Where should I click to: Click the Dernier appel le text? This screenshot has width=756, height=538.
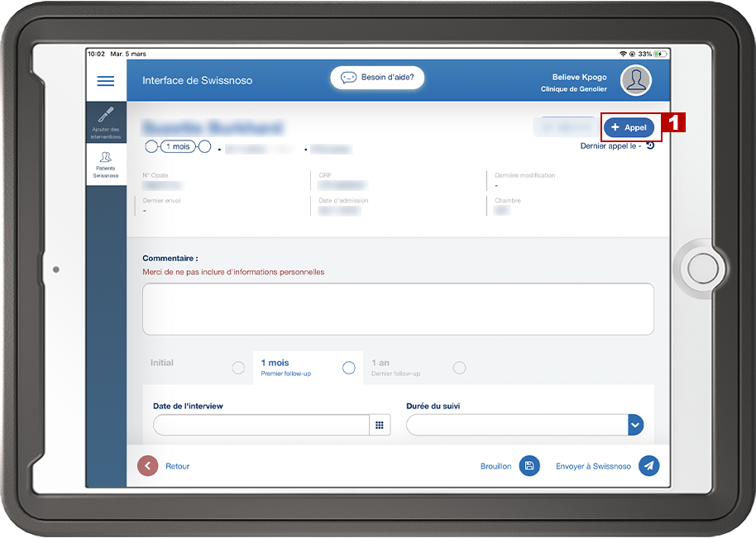(610, 146)
